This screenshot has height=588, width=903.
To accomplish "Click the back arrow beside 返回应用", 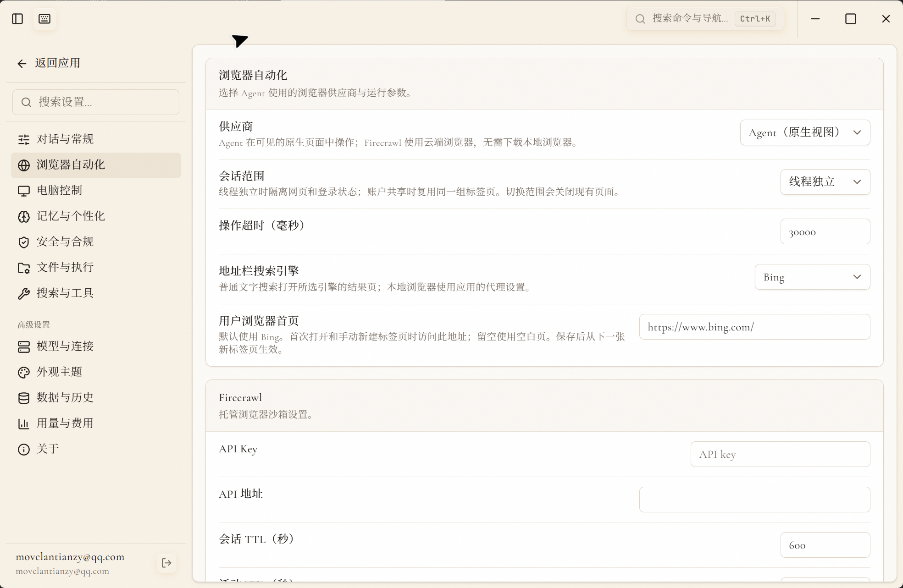I will click(22, 63).
